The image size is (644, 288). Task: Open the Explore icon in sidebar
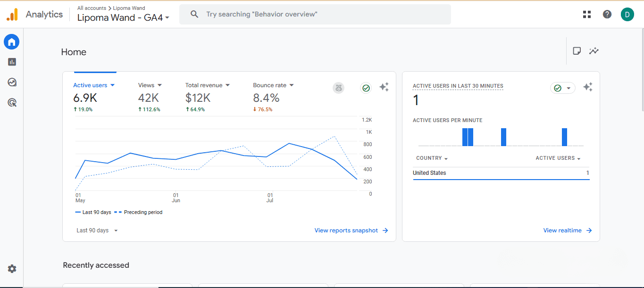point(12,82)
